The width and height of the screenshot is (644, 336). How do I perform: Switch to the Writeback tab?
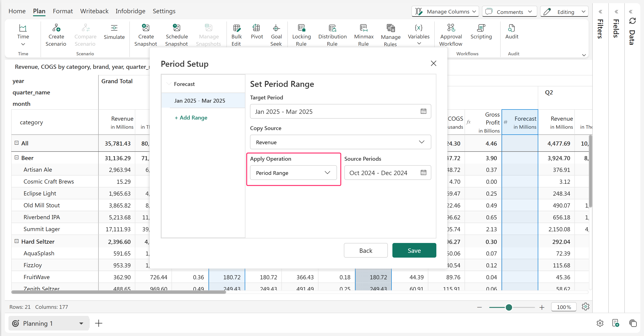coord(94,11)
